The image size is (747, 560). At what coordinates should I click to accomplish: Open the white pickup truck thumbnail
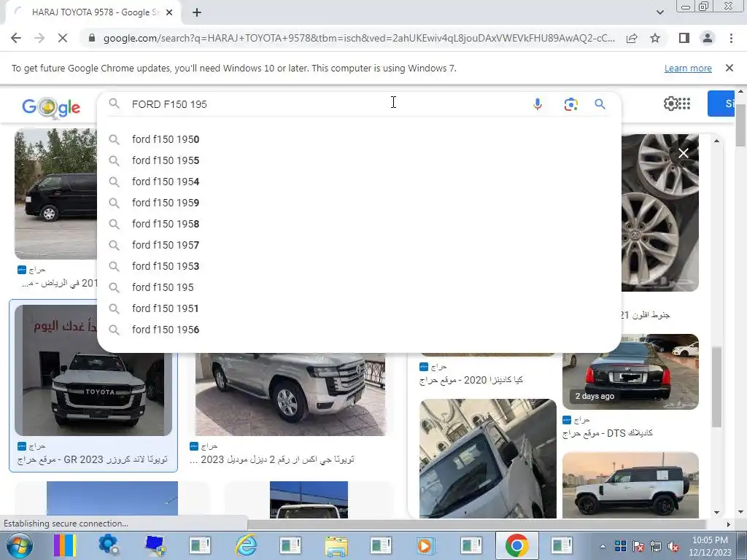488,458
